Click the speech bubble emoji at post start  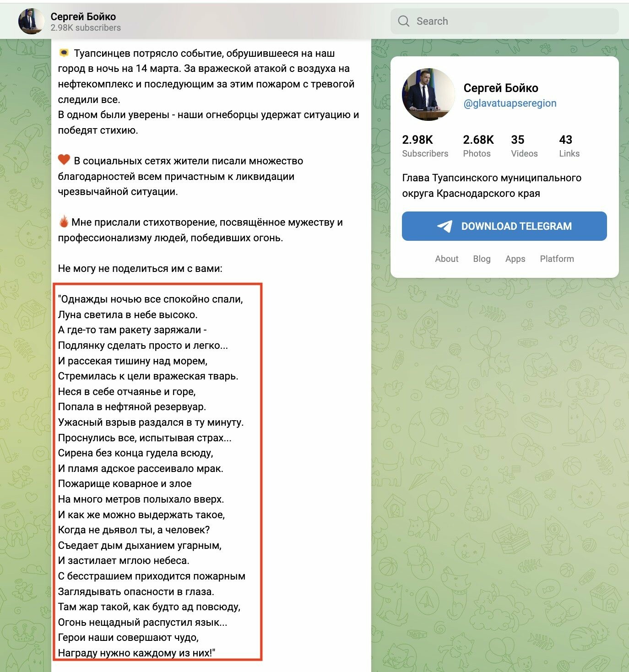pyautogui.click(x=64, y=53)
